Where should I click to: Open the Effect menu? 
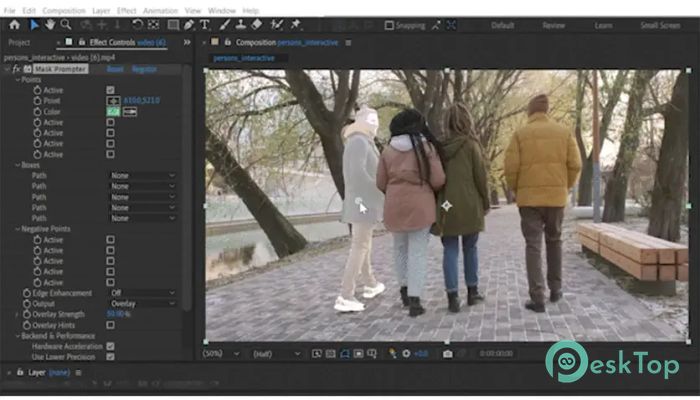[126, 10]
